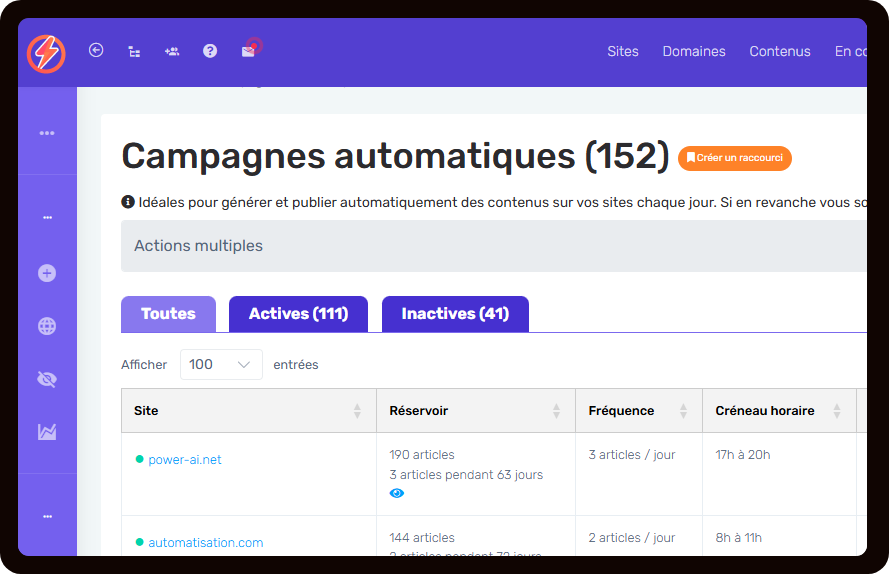The image size is (889, 574).
Task: Click the Actions multiples bar
Action: point(493,246)
